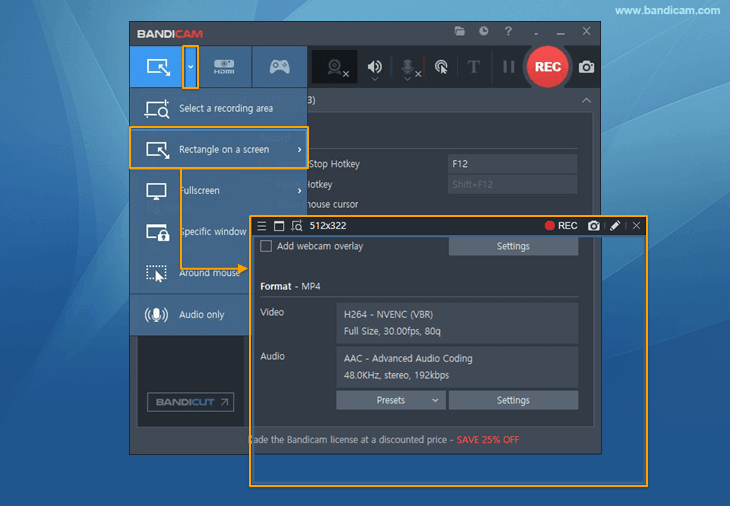The height and width of the screenshot is (506, 730).
Task: Click the Stop Hotkey field showing F12
Action: coord(512,164)
